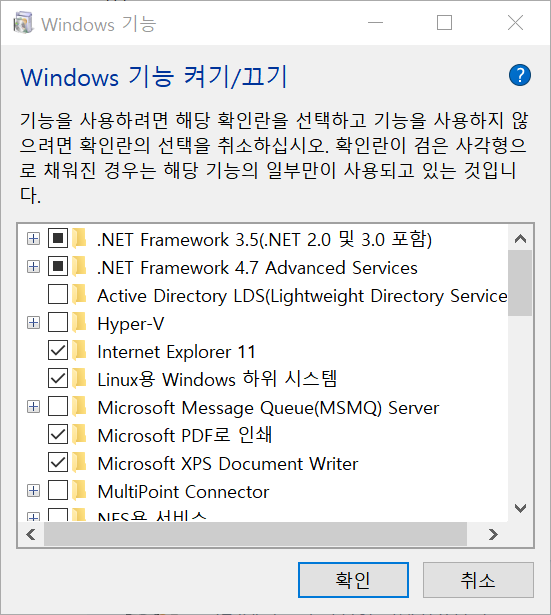Click the vertical scrollbar up arrow
This screenshot has width=551, height=615.
[x=520, y=238]
